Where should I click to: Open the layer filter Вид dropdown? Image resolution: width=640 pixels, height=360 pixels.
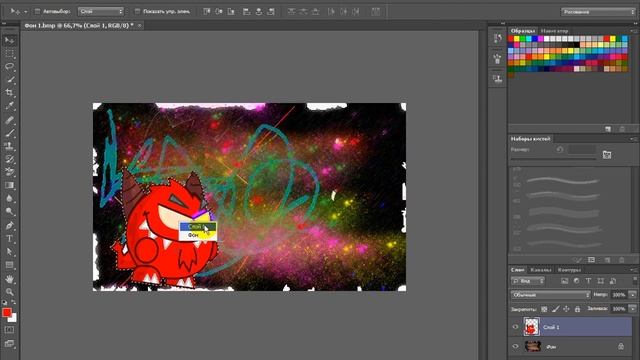528,281
